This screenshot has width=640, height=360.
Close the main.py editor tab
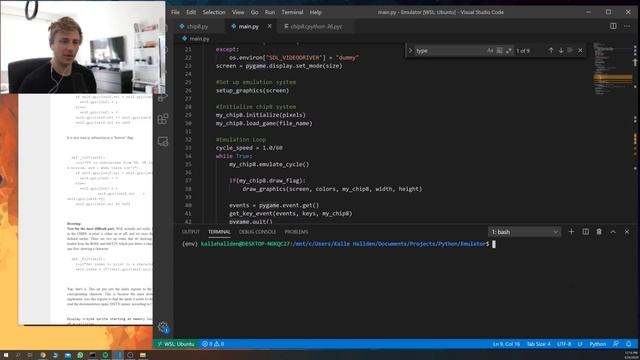tap(269, 26)
